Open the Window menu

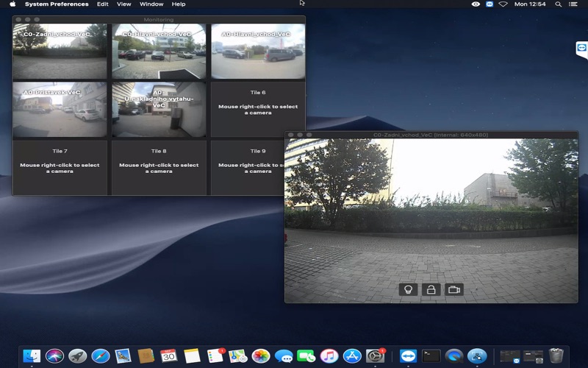pos(151,4)
